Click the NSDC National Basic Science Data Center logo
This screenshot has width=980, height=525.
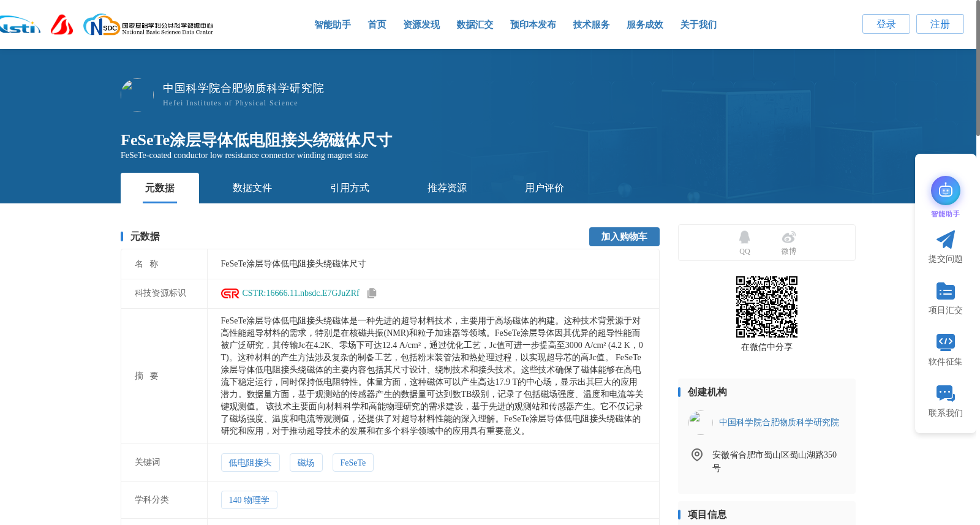[x=148, y=25]
